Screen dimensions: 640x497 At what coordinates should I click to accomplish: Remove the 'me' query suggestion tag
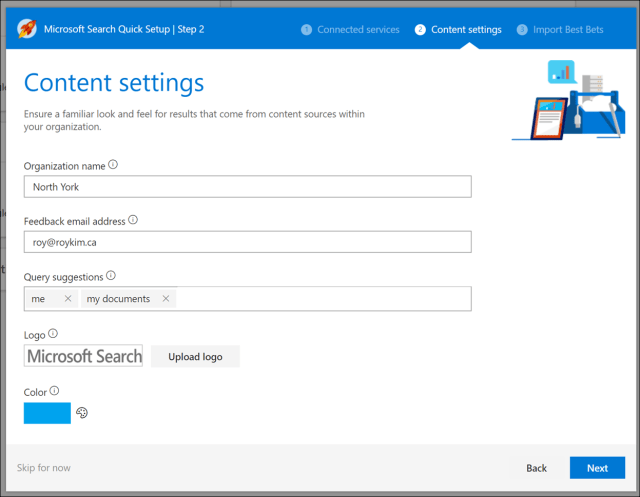tap(68, 299)
